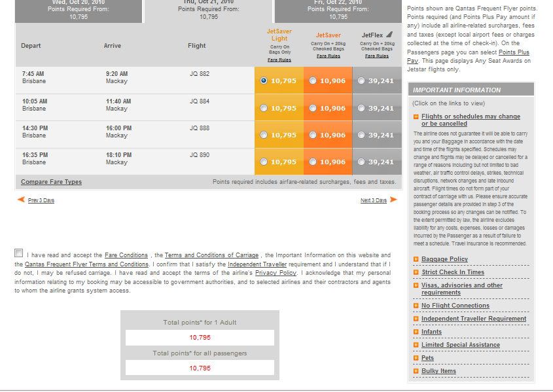Open the Privacy Policy link
This screenshot has width=553, height=392.
(x=276, y=273)
